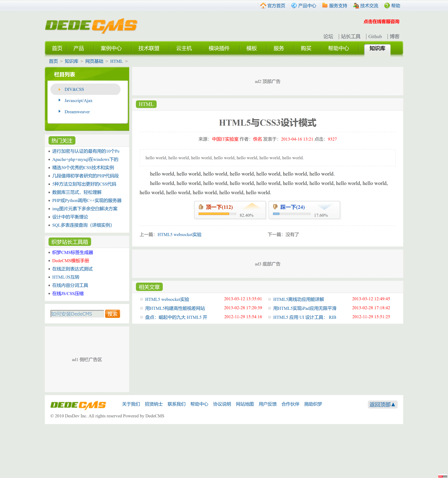The width and height of the screenshot is (448, 478).
Task: Click the 中国IT实验室 source link
Action: [225, 139]
